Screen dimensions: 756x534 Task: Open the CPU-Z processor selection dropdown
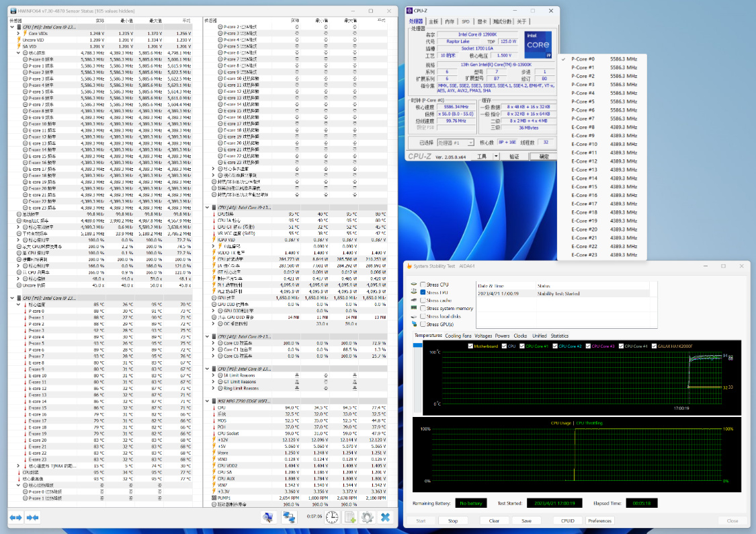456,143
